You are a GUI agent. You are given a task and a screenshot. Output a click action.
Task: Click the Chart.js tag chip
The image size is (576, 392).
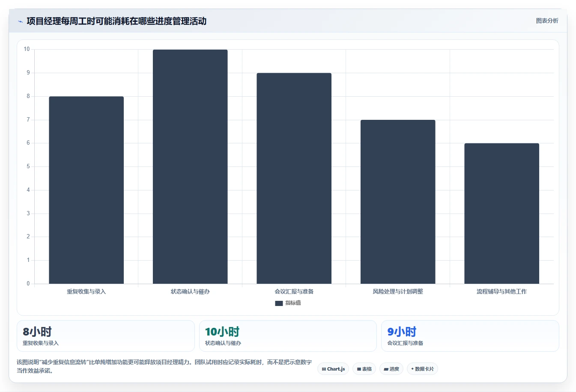click(333, 369)
